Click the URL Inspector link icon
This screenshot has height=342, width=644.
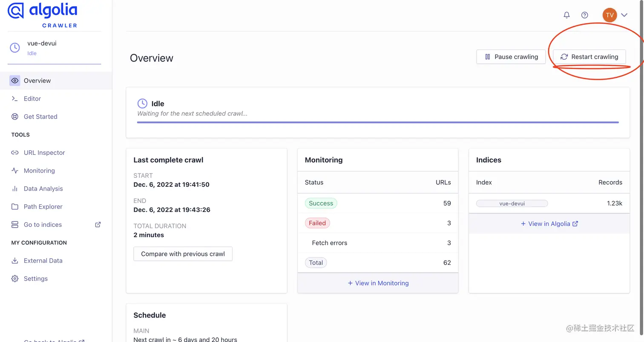pyautogui.click(x=15, y=153)
